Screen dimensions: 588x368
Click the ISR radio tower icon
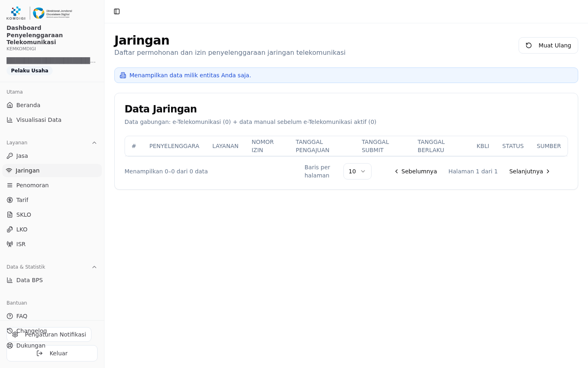(10, 244)
